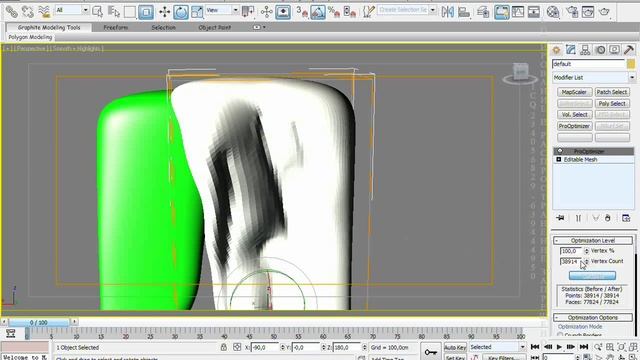The width and height of the screenshot is (640, 360).
Task: Open the Modify command panel tab
Action: coord(571,50)
